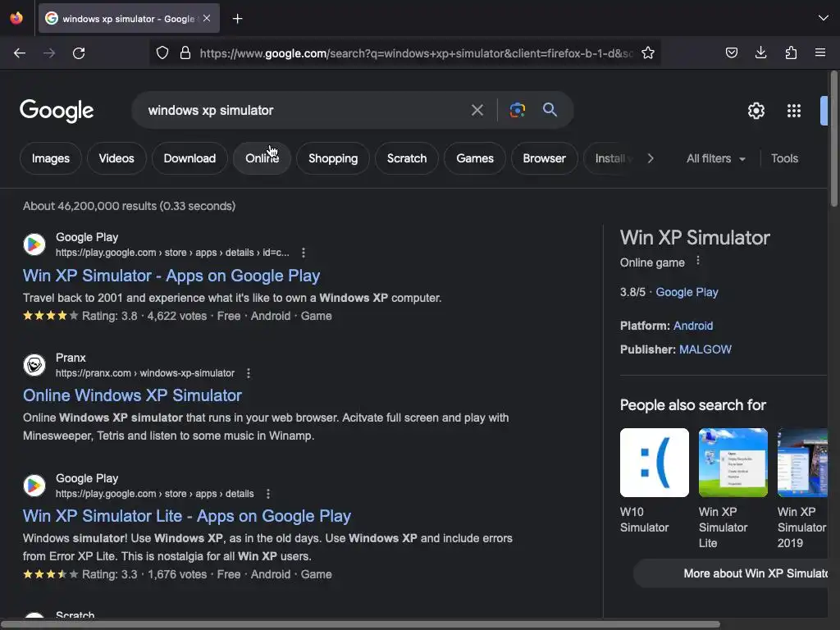Switch to the Videos filter
Viewport: 840px width, 630px height.
[x=116, y=158]
